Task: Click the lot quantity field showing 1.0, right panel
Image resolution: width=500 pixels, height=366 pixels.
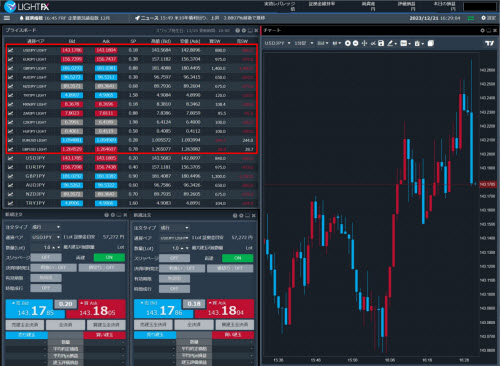Action: pos(175,248)
